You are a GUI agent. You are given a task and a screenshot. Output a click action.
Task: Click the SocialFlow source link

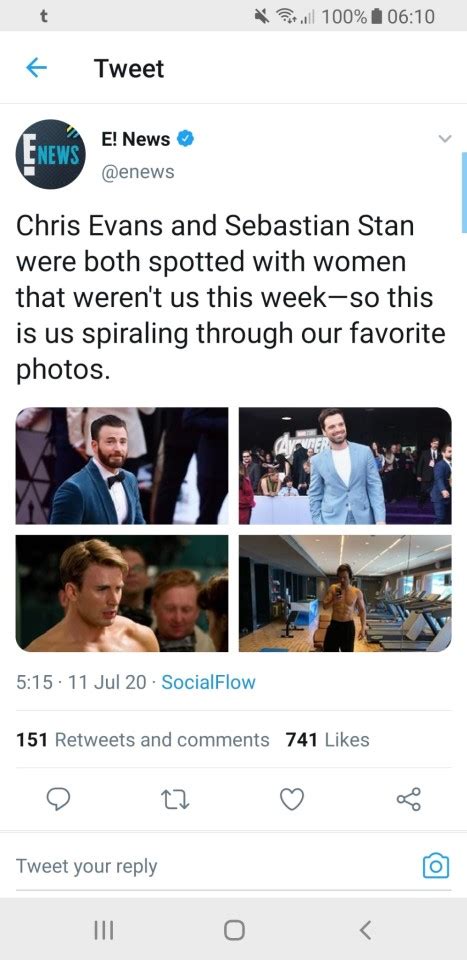tap(208, 682)
